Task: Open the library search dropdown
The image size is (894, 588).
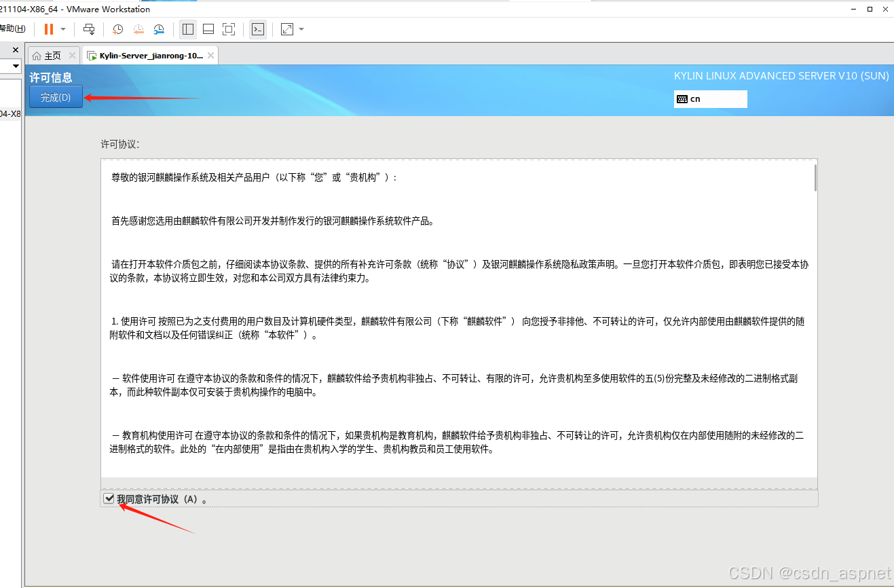Action: [16, 66]
